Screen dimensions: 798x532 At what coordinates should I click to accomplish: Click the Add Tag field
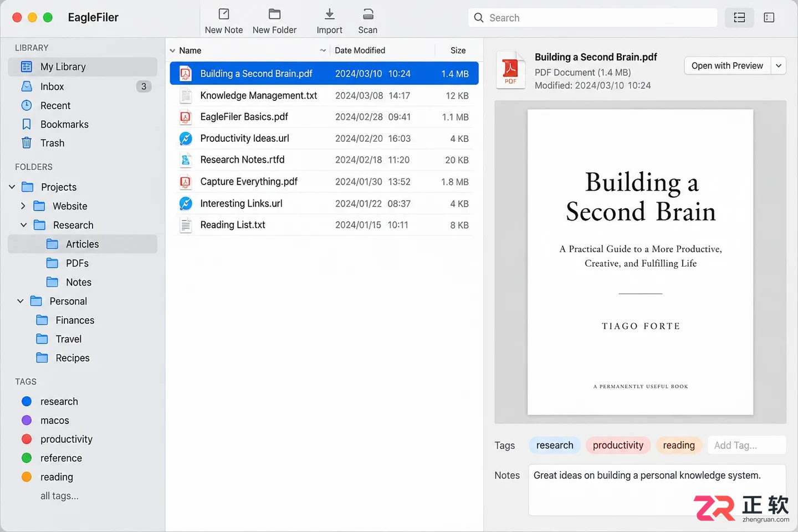pyautogui.click(x=746, y=445)
